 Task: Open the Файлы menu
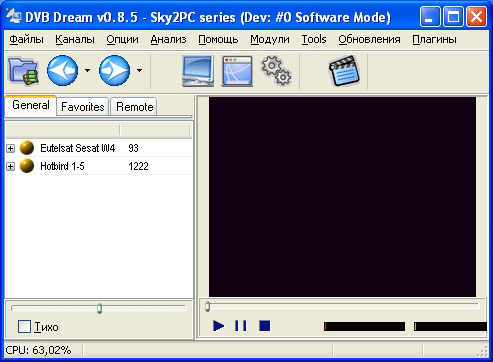click(26, 39)
